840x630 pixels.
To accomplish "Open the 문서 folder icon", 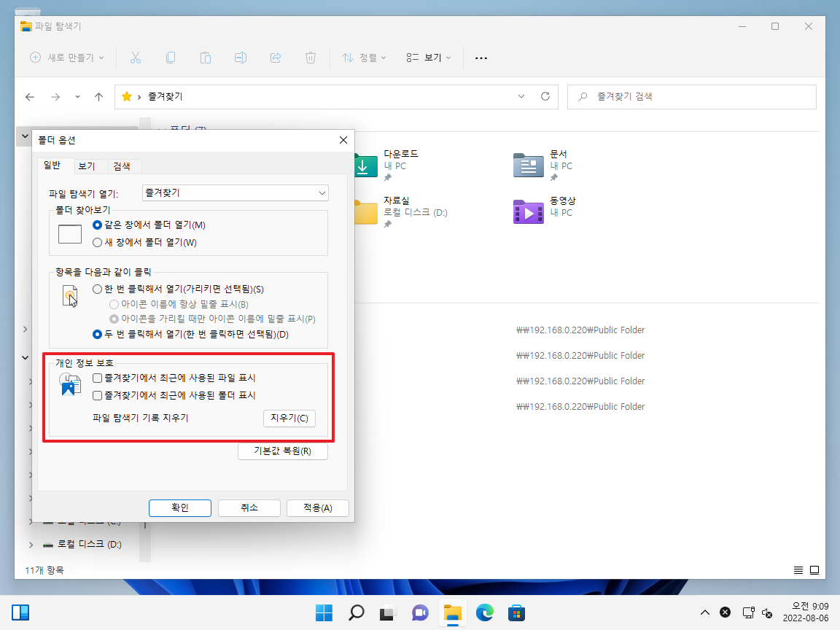I will click(528, 165).
